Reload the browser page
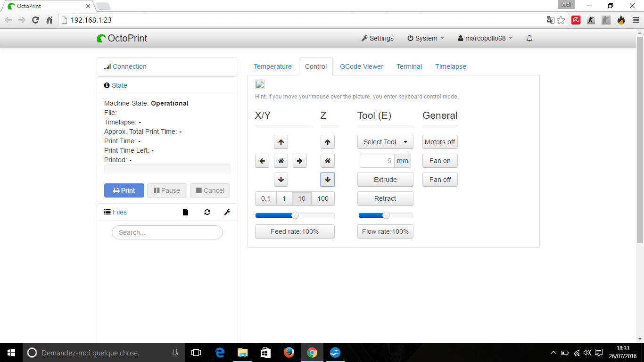 click(35, 20)
